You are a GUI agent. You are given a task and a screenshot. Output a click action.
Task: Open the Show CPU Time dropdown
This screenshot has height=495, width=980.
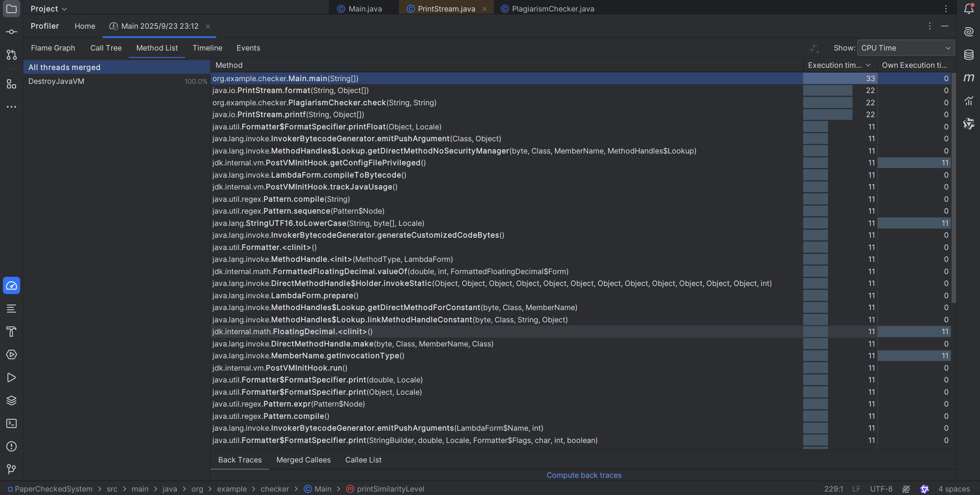click(905, 48)
